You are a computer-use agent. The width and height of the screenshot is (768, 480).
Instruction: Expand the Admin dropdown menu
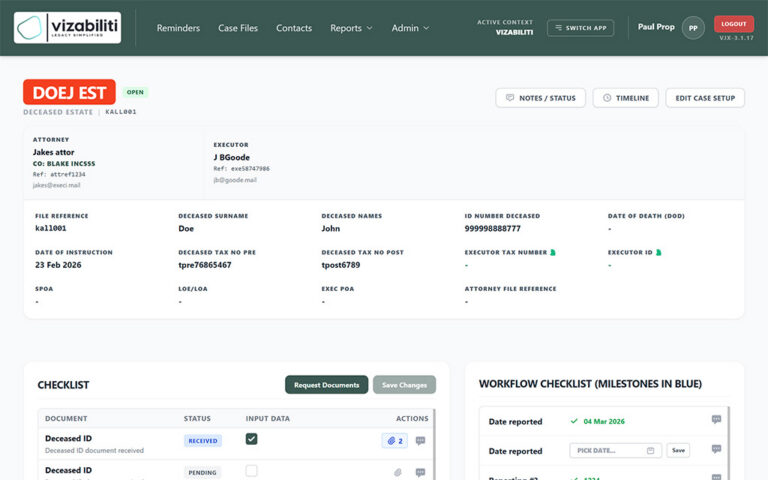(410, 28)
